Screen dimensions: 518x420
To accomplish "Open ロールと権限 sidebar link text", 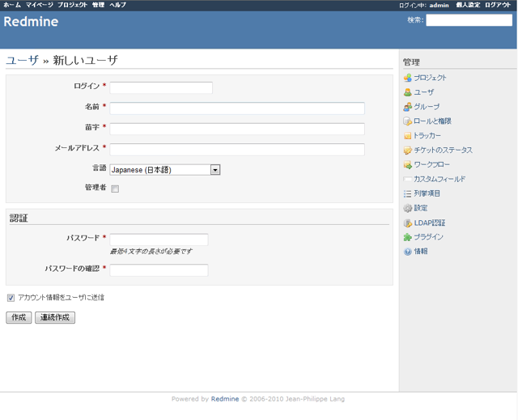I will [x=432, y=121].
